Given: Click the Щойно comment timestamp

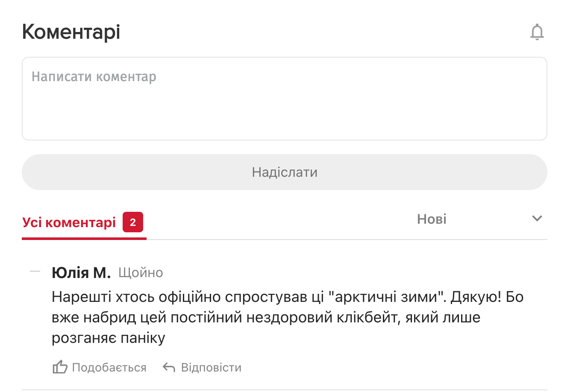Looking at the screenshot, I should (x=141, y=273).
